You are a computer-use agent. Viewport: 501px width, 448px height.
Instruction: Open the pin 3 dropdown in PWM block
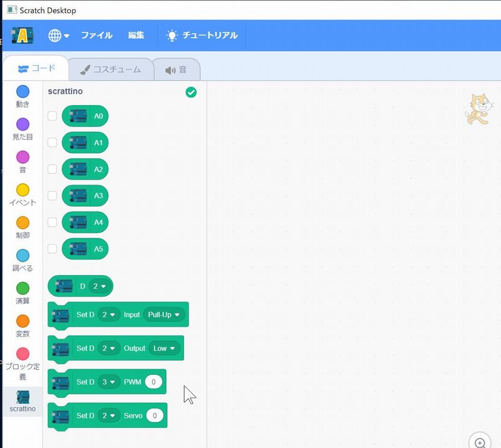(109, 382)
